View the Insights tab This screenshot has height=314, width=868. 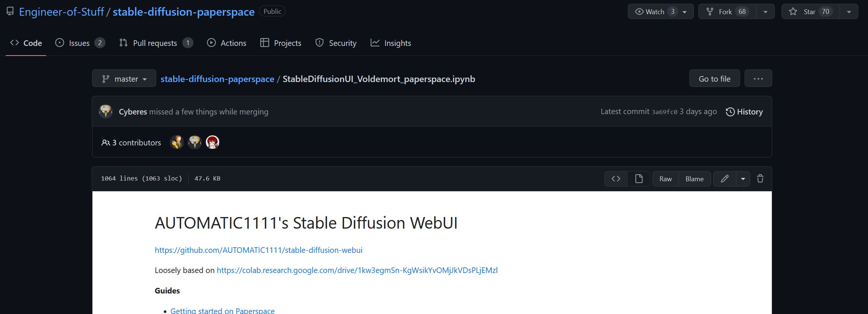(x=391, y=43)
